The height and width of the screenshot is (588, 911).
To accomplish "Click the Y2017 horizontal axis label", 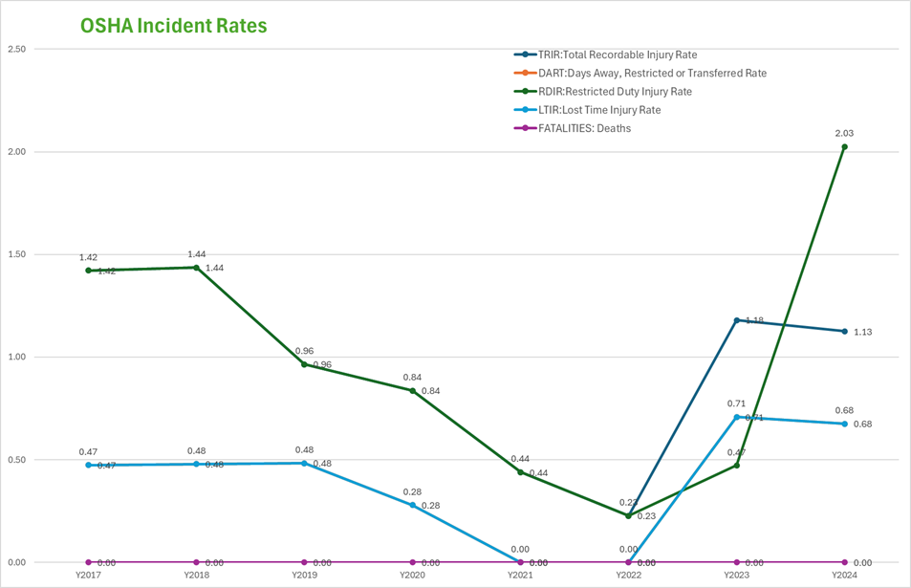I will [x=88, y=577].
